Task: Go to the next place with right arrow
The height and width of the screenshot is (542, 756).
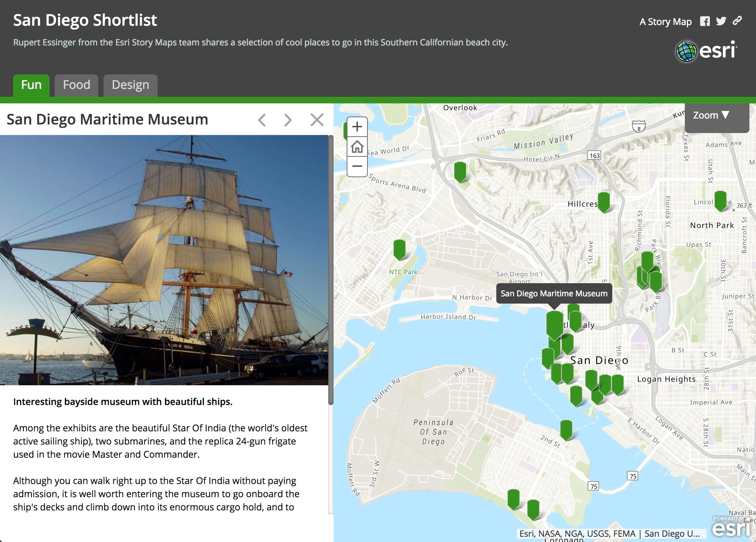Action: (287, 120)
